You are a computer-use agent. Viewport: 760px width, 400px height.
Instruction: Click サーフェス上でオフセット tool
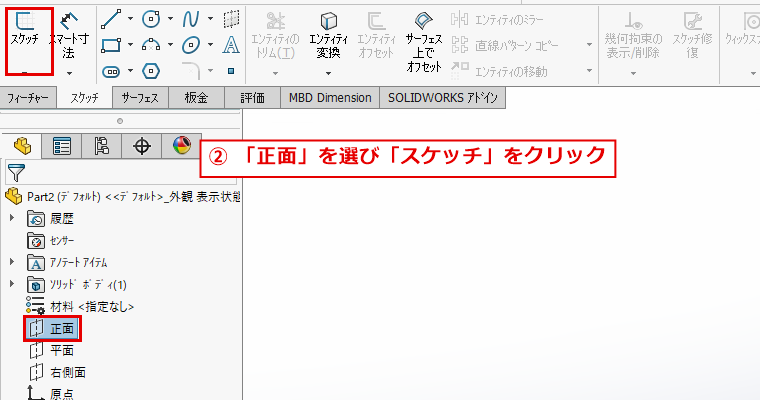point(424,42)
